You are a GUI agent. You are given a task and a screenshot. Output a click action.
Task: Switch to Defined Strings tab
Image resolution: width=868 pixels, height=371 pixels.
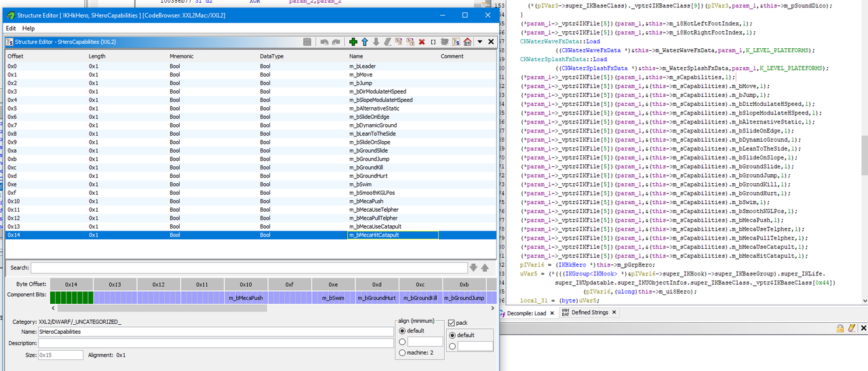click(x=589, y=313)
